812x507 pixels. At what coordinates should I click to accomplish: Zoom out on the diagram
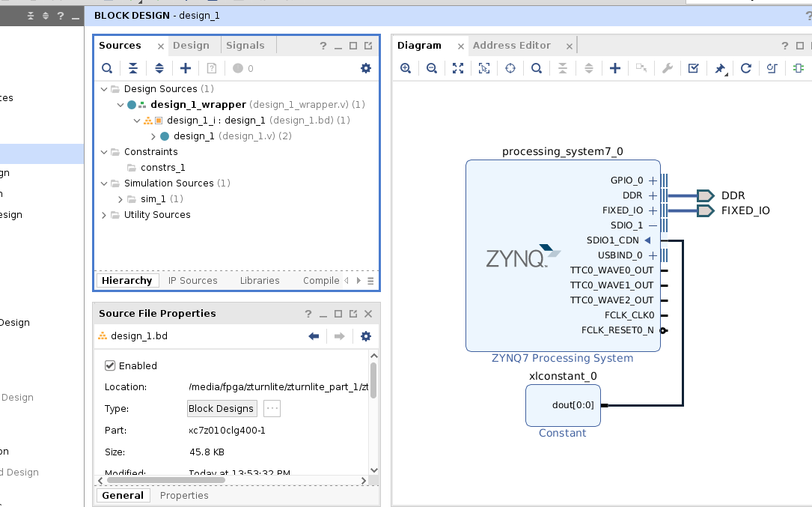431,68
